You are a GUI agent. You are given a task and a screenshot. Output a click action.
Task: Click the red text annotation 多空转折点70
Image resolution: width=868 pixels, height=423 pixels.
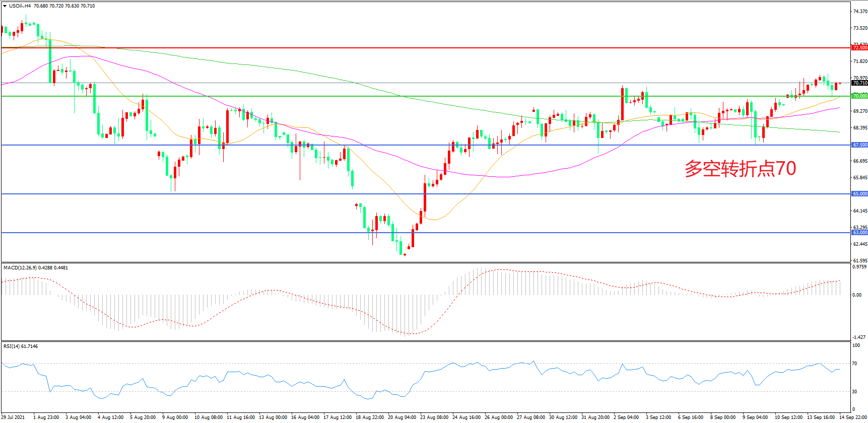[740, 169]
